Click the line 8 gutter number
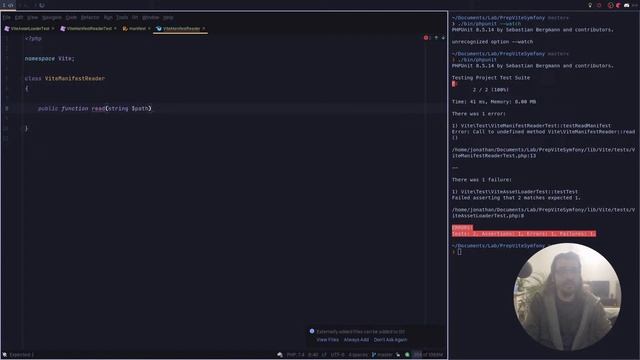The image size is (640, 360). click(x=7, y=109)
